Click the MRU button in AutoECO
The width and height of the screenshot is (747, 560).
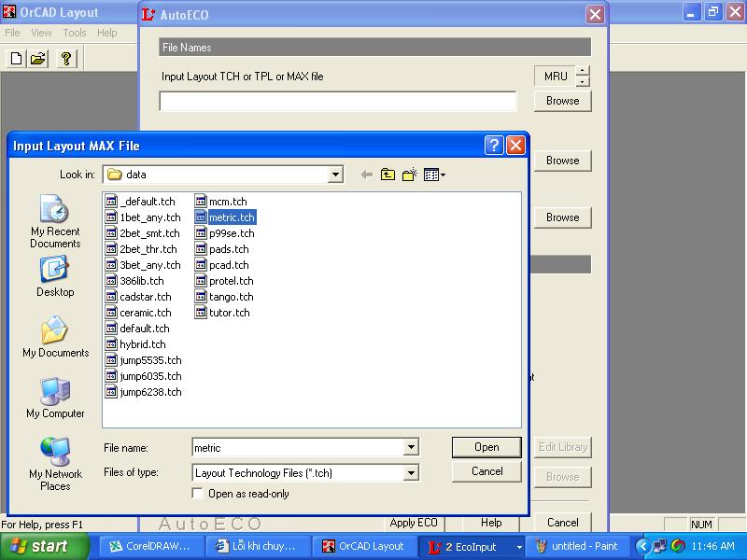pyautogui.click(x=555, y=77)
